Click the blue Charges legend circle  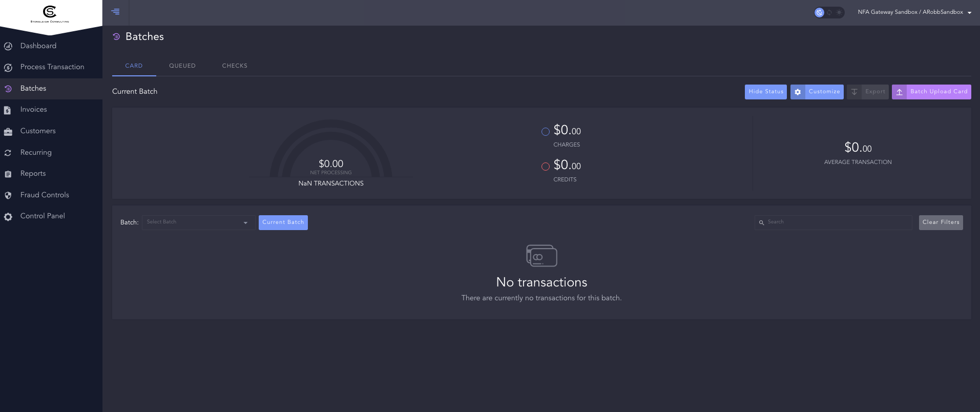pos(546,132)
